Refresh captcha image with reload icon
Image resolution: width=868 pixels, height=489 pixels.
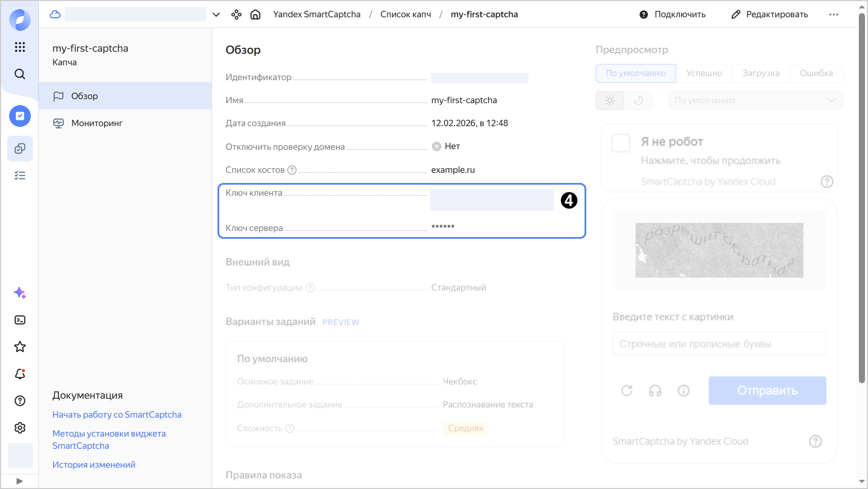(x=626, y=391)
